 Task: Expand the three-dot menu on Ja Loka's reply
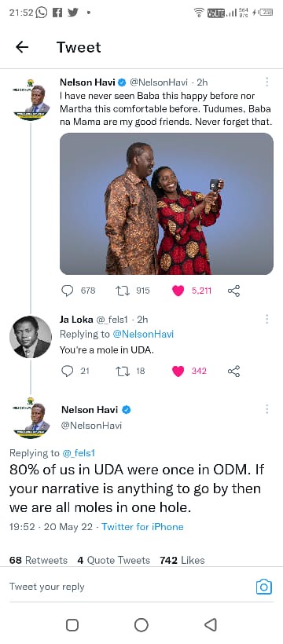tap(267, 319)
